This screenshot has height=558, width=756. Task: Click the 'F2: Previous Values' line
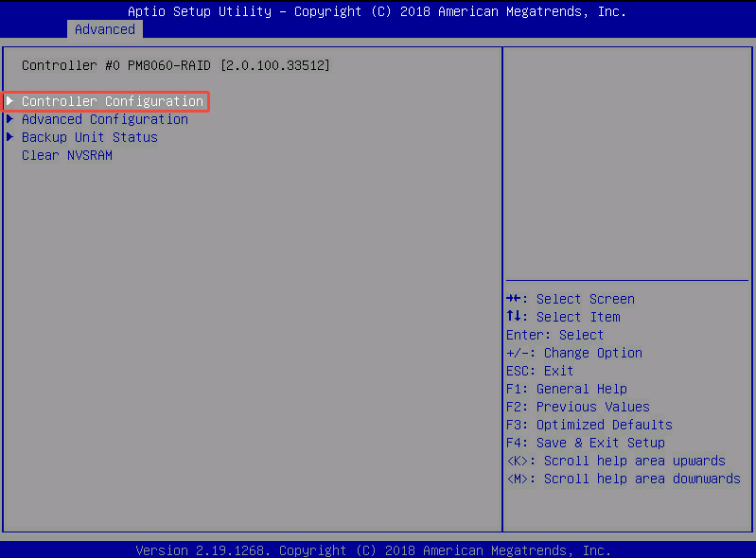click(x=578, y=407)
